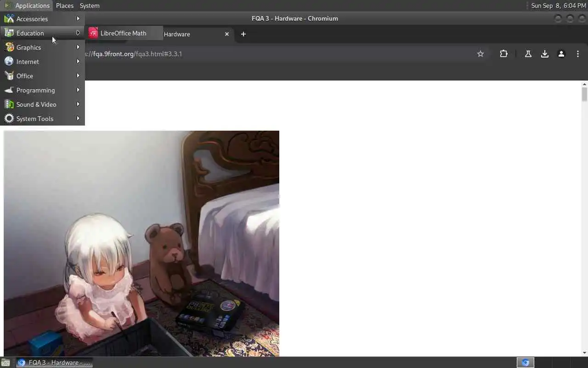588x368 pixels.
Task: Expand System Tools submenu arrow
Action: pos(78,119)
